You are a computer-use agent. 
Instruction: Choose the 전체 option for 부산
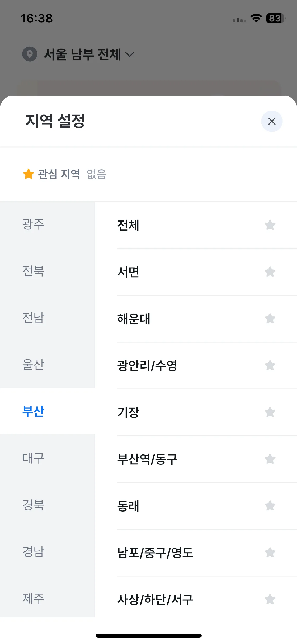207,225
